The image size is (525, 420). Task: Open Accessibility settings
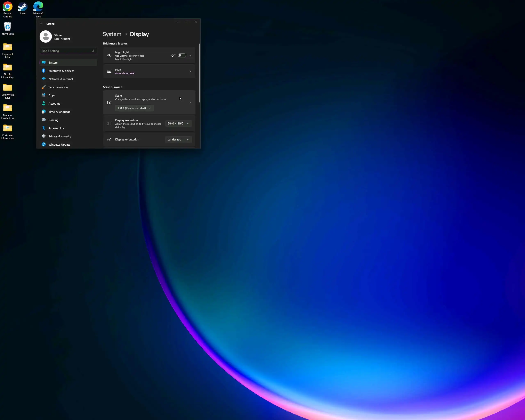[x=56, y=128]
